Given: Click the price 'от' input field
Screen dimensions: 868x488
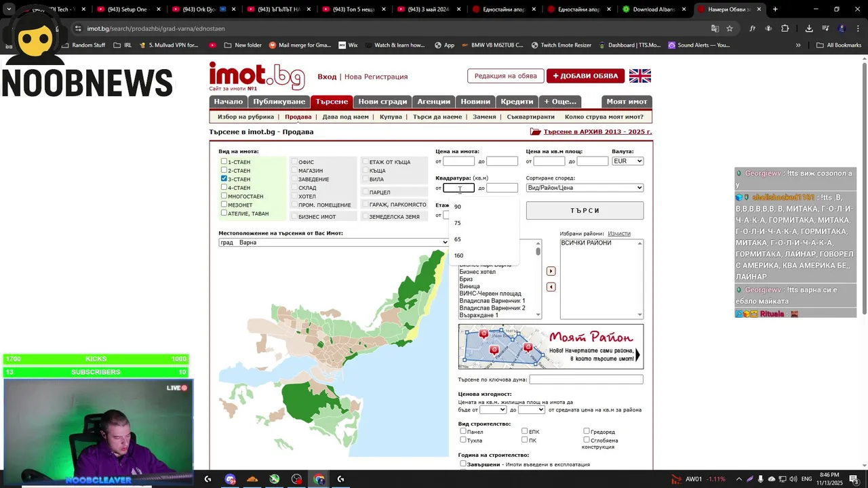Looking at the screenshot, I should [458, 161].
